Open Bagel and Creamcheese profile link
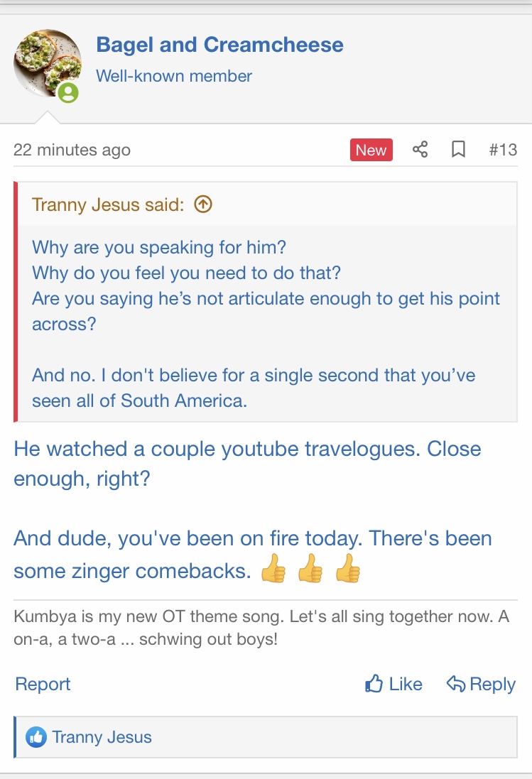 coord(219,45)
